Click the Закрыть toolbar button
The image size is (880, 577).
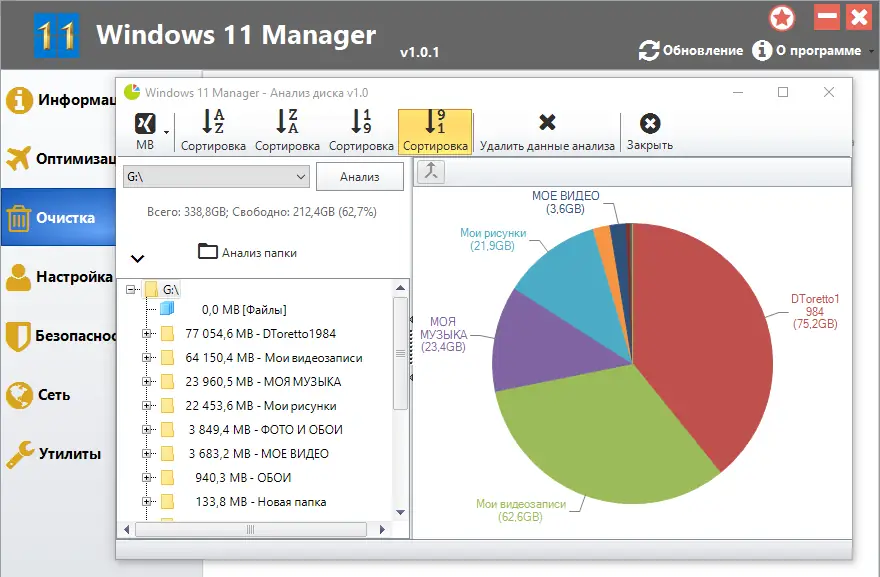coord(649,131)
